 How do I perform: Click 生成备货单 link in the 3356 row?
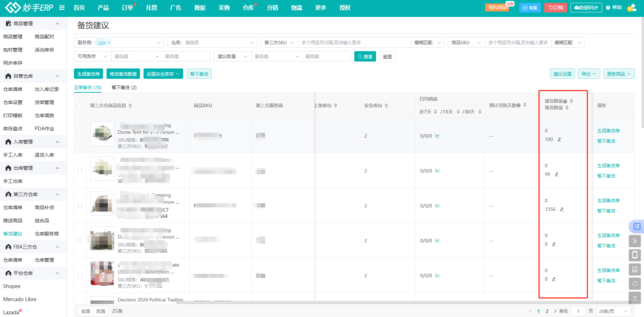[x=608, y=201]
